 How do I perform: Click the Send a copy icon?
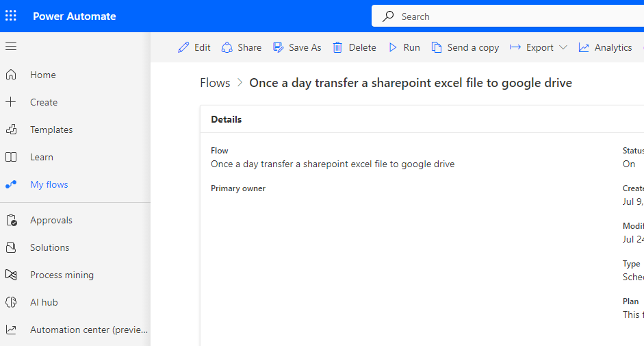click(437, 47)
